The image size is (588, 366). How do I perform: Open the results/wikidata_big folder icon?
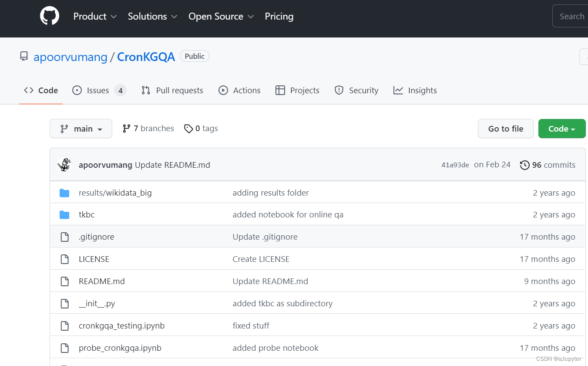coord(64,192)
